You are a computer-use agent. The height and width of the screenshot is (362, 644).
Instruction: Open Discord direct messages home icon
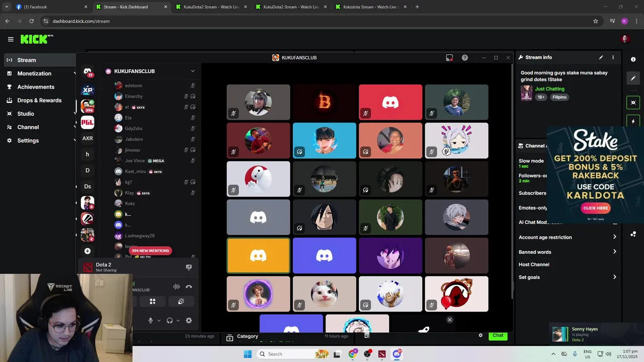pyautogui.click(x=88, y=72)
